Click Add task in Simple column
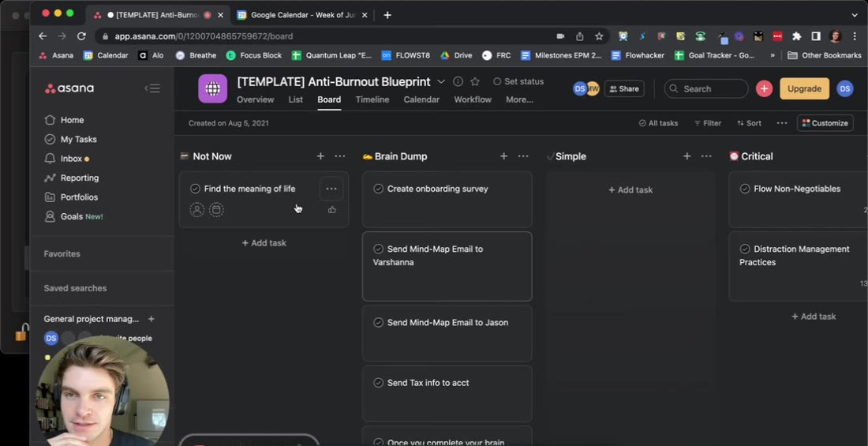Image resolution: width=868 pixels, height=446 pixels. (630, 190)
